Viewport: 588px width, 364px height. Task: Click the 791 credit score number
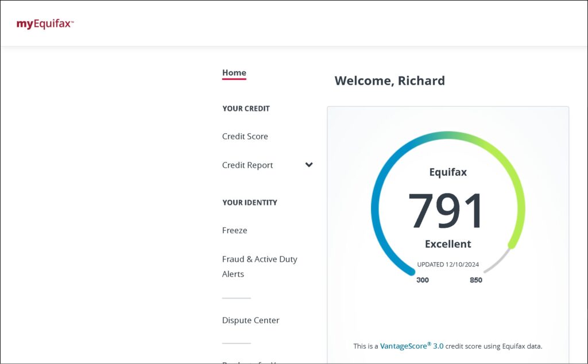coord(447,211)
